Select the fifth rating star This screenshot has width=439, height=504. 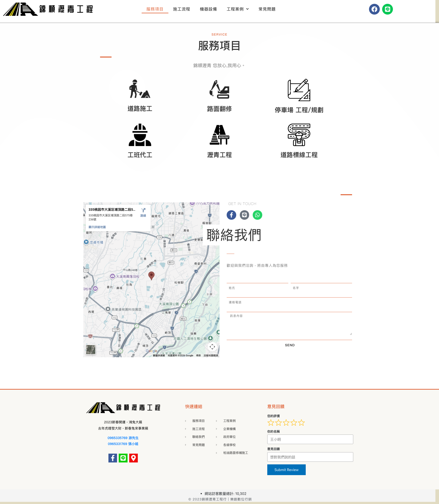[301, 422]
